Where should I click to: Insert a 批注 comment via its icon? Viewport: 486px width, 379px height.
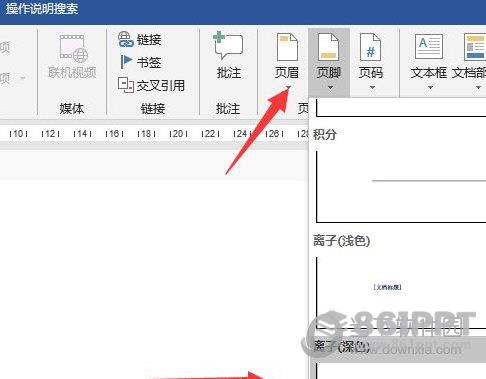(x=228, y=46)
